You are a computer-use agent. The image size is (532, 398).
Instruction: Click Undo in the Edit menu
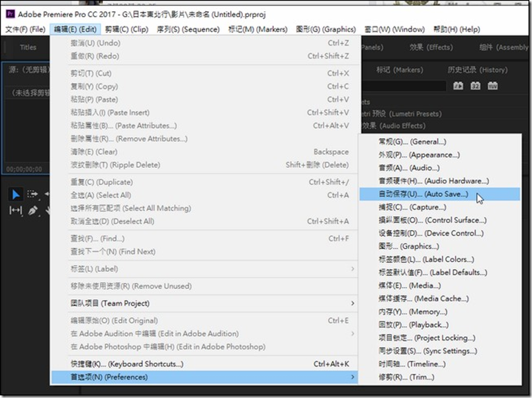(204, 43)
